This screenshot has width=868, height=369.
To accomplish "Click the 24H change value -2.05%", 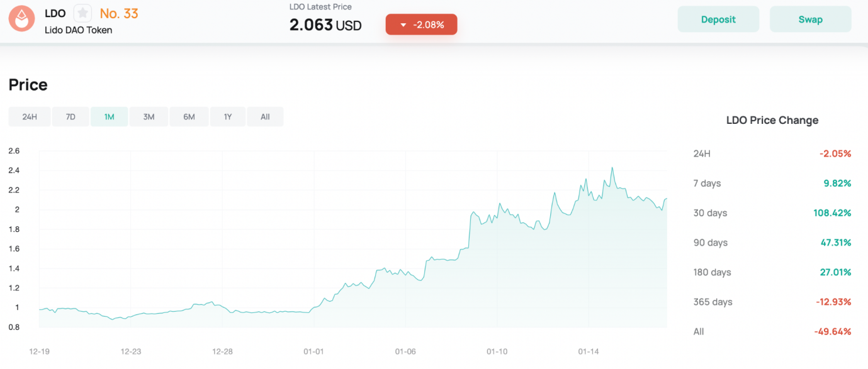I will pyautogui.click(x=835, y=153).
